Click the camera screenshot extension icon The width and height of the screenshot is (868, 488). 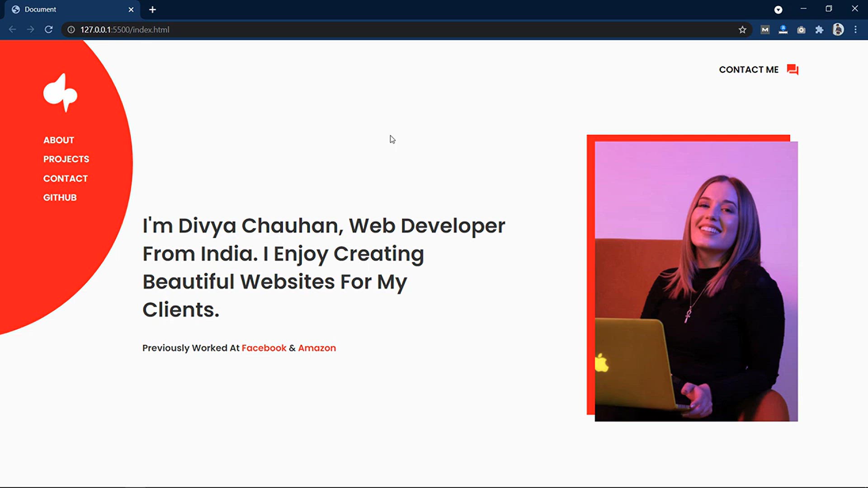(801, 30)
